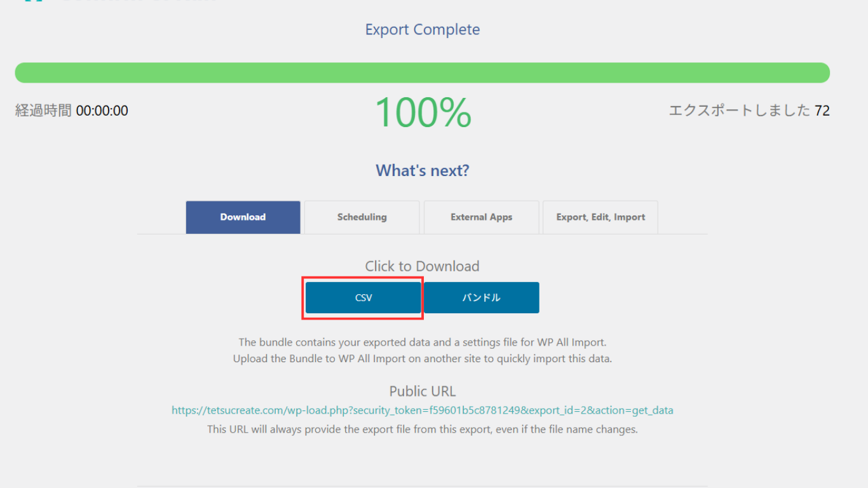Click the Upload the Bundle instruction text
The image size is (868, 488).
click(x=422, y=359)
